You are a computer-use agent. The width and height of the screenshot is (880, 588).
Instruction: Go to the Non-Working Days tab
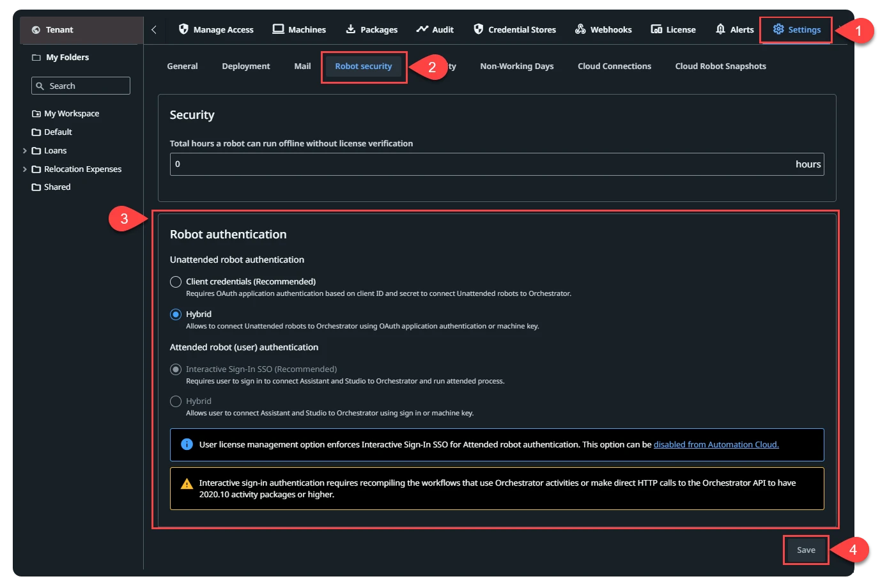517,66
